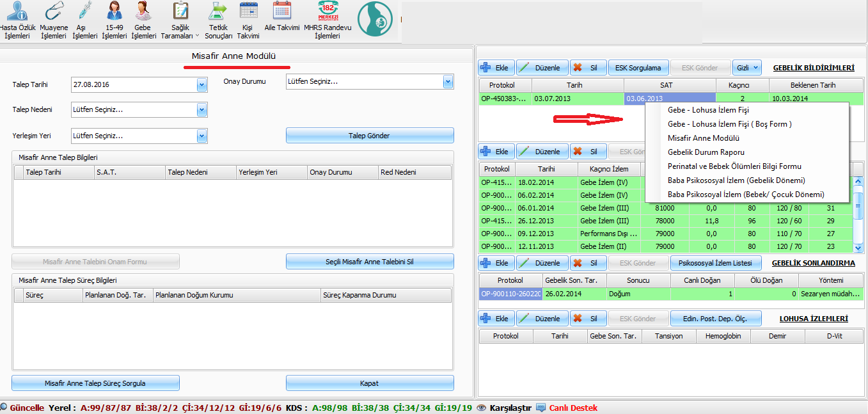The image size is (868, 414).
Task: Open MHRS Randevu İşlemleri icon
Action: (x=327, y=12)
